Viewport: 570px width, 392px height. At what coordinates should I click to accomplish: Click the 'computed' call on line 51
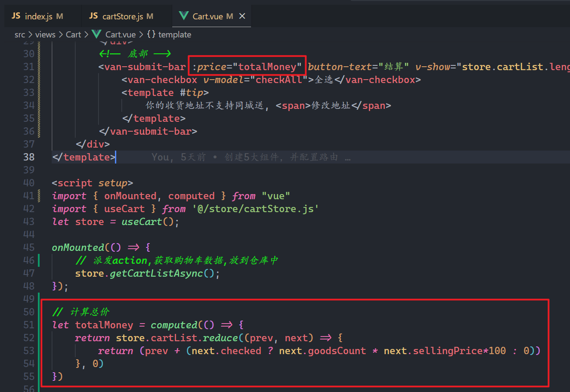(174, 325)
